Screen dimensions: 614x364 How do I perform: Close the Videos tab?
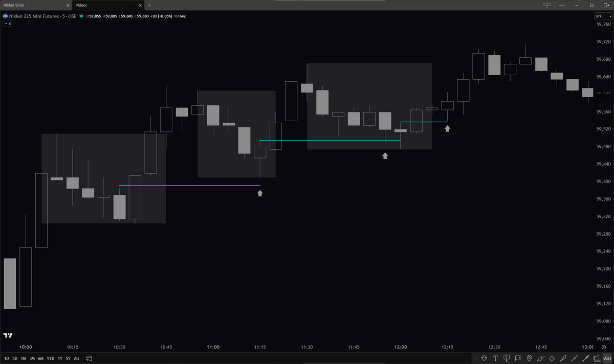coord(140,5)
